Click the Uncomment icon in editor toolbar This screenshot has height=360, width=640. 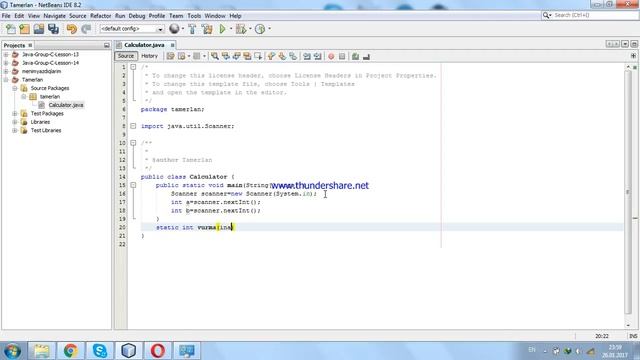(x=366, y=56)
